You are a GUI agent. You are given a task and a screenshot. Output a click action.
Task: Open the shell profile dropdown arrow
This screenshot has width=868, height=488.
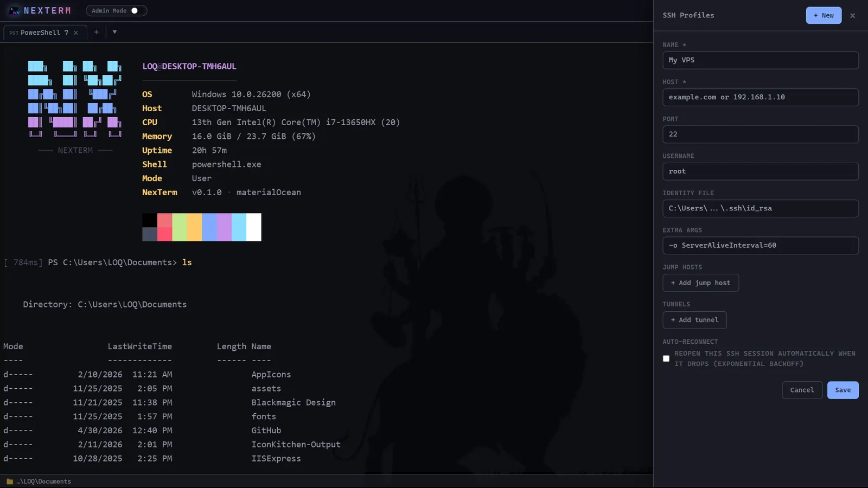114,32
